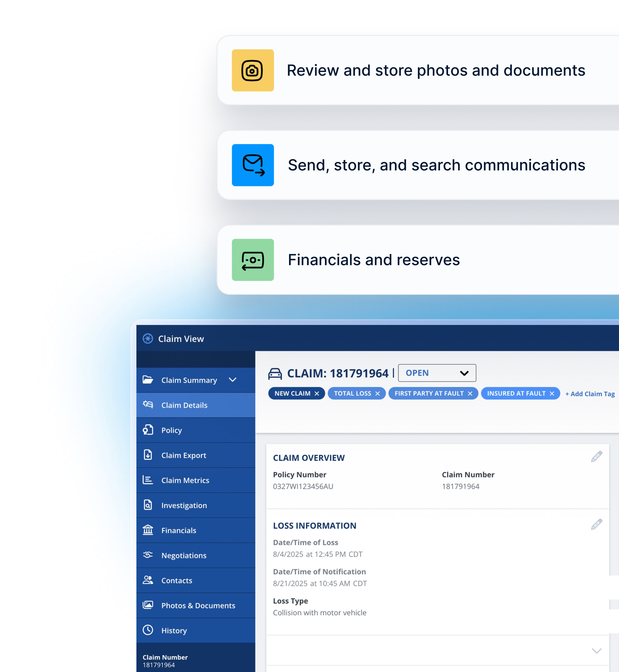Image resolution: width=619 pixels, height=672 pixels.
Task: Select Claim Export in the sidebar
Action: [184, 455]
